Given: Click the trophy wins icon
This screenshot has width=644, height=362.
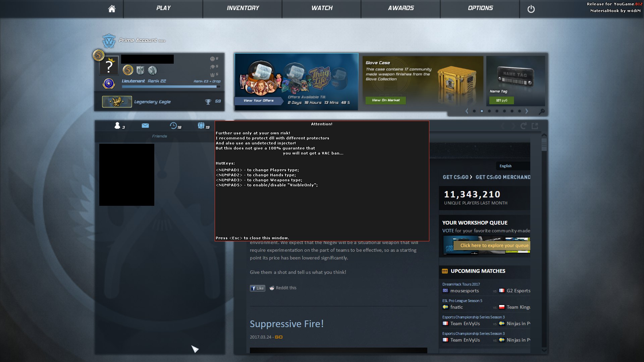Looking at the screenshot, I should (x=208, y=102).
